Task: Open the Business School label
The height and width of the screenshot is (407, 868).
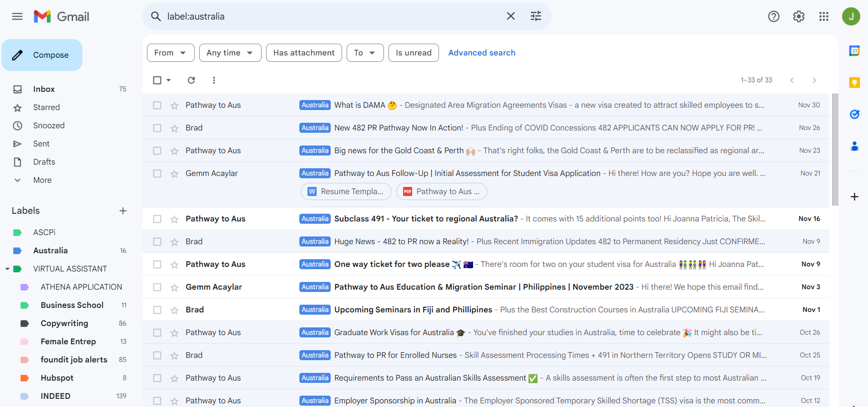Action: point(72,305)
